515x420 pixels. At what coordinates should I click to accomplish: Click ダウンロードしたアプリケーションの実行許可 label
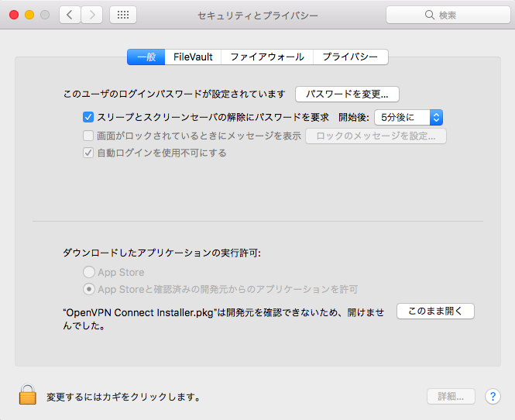162,253
